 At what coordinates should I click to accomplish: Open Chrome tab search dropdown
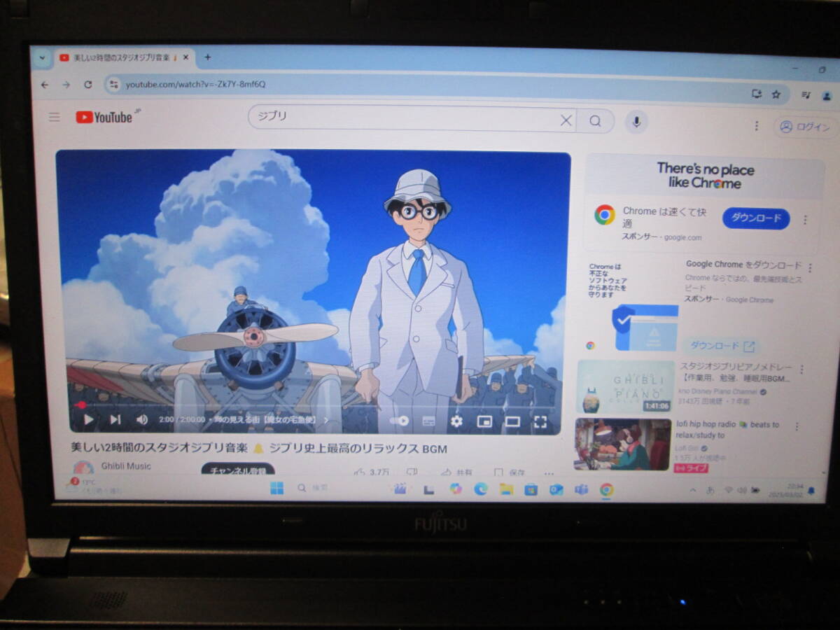[x=41, y=58]
